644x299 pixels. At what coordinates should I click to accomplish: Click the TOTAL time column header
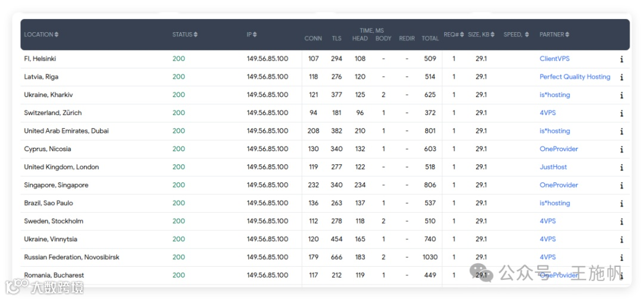(x=430, y=39)
